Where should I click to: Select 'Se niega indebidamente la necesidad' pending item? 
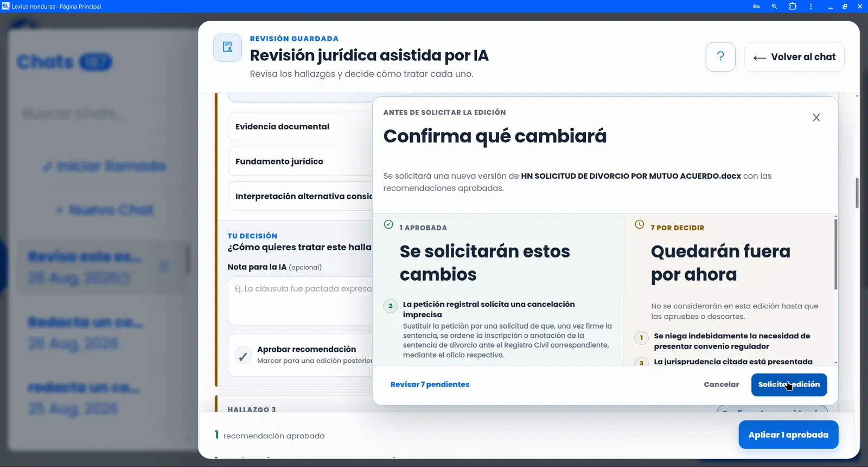coord(731,341)
